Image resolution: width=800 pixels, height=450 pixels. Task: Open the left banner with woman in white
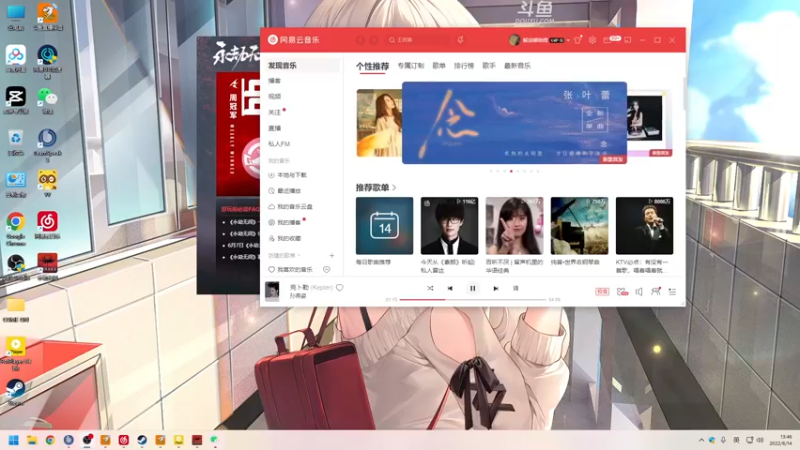(379, 122)
